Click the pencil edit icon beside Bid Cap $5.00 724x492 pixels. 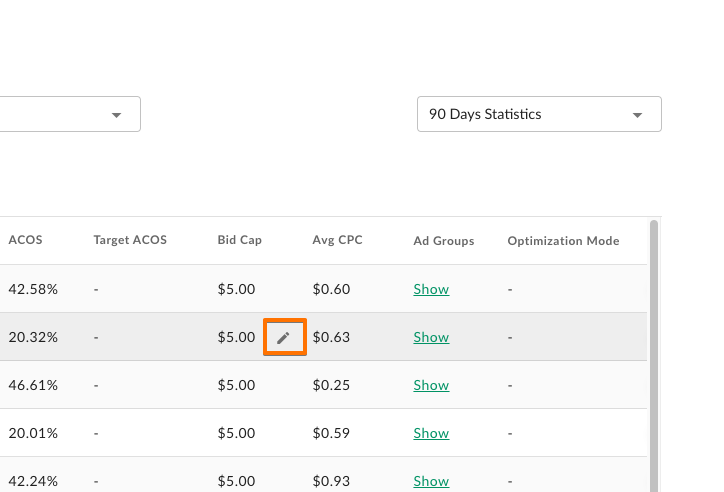pyautogui.click(x=283, y=338)
